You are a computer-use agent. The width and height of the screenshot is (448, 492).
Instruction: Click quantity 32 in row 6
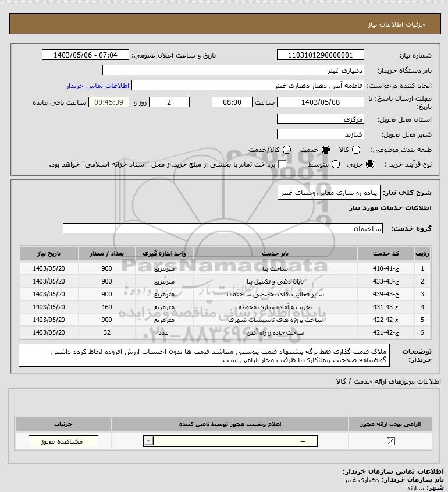107,332
